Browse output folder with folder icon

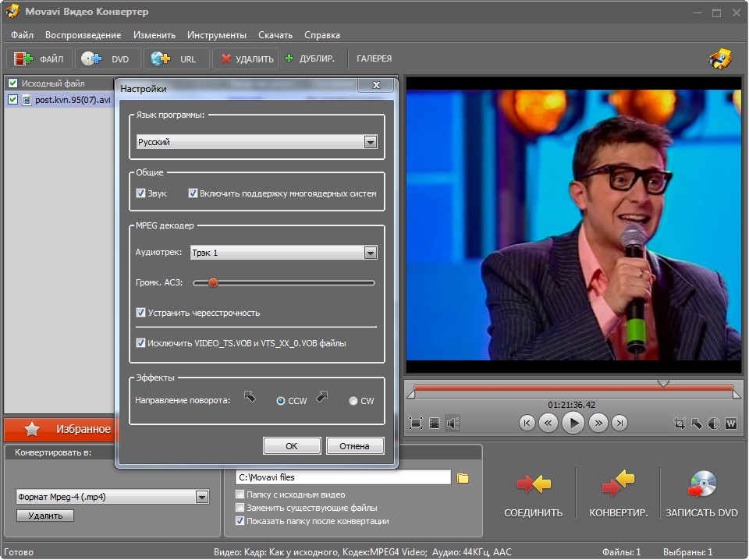(x=463, y=477)
